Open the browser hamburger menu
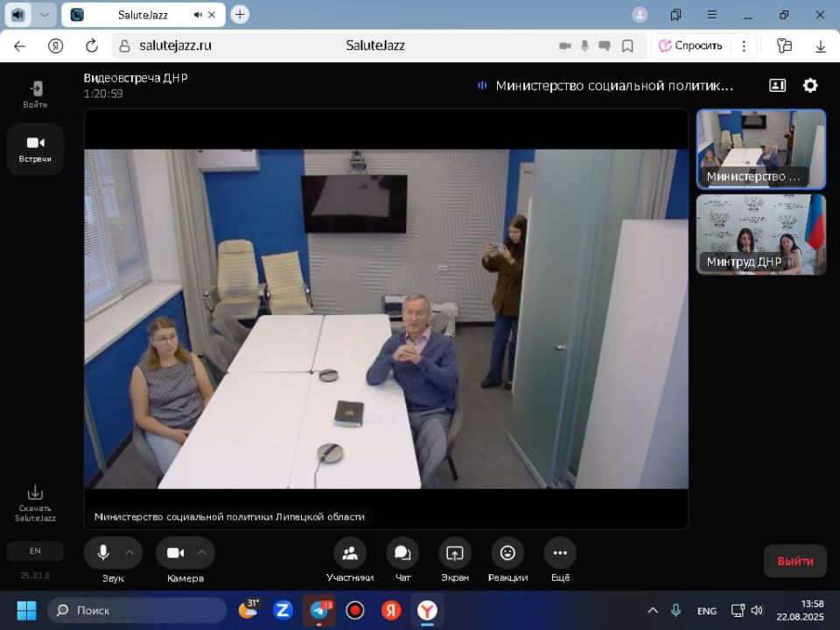This screenshot has height=630, width=840. click(x=712, y=15)
